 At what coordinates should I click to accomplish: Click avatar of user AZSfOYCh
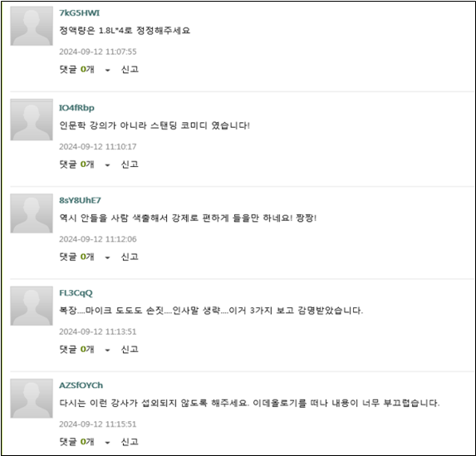(32, 399)
